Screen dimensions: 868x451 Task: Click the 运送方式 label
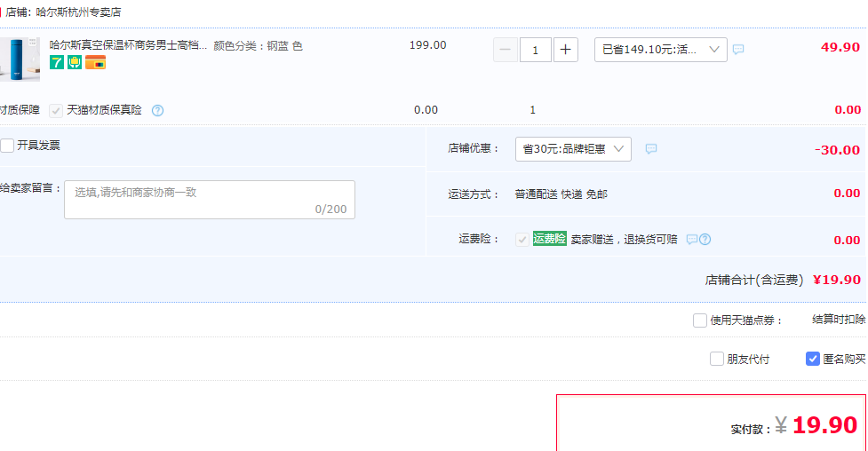474,194
